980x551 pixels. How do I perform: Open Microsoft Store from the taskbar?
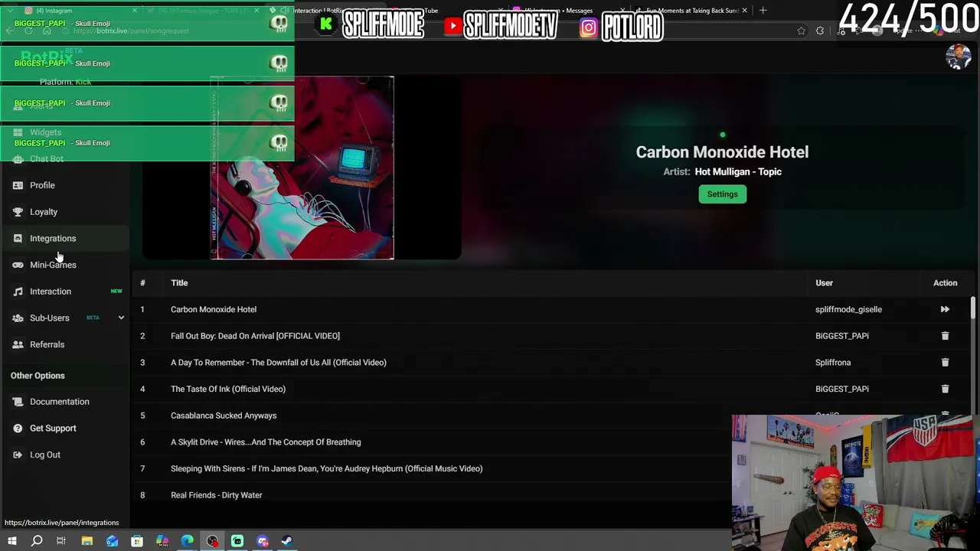click(137, 541)
